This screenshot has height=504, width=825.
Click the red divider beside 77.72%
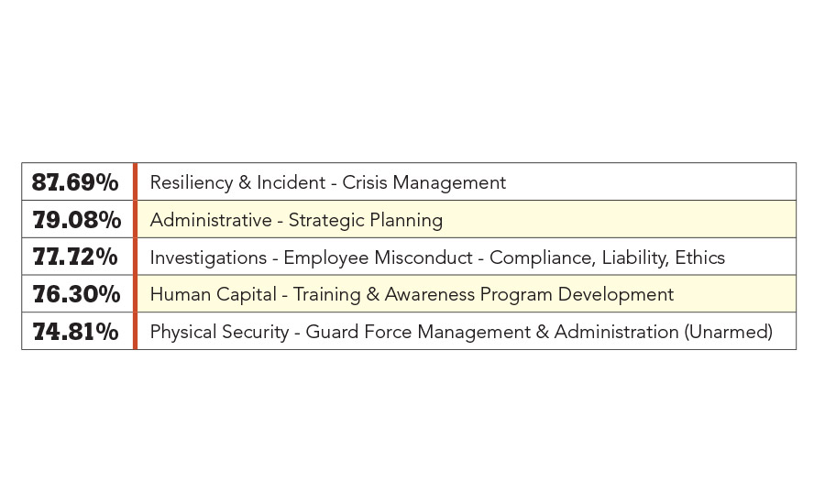[x=135, y=257]
